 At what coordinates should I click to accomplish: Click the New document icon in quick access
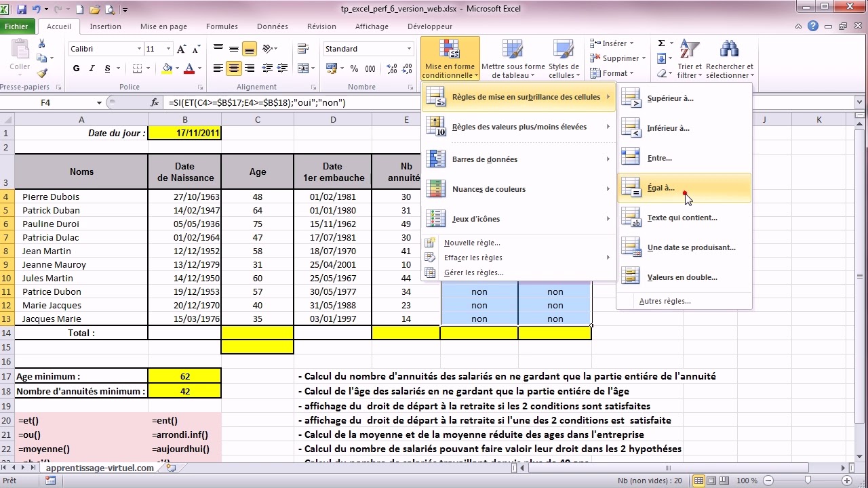tap(79, 9)
